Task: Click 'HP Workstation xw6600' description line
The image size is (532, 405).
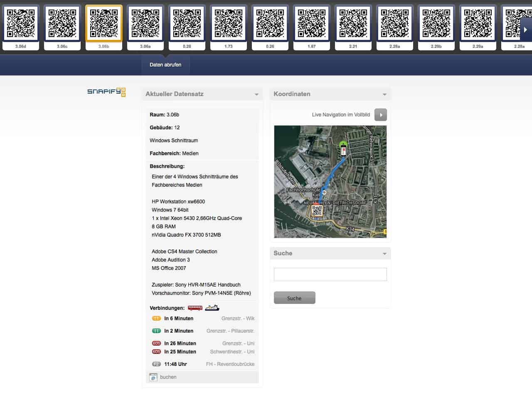Action: click(178, 202)
